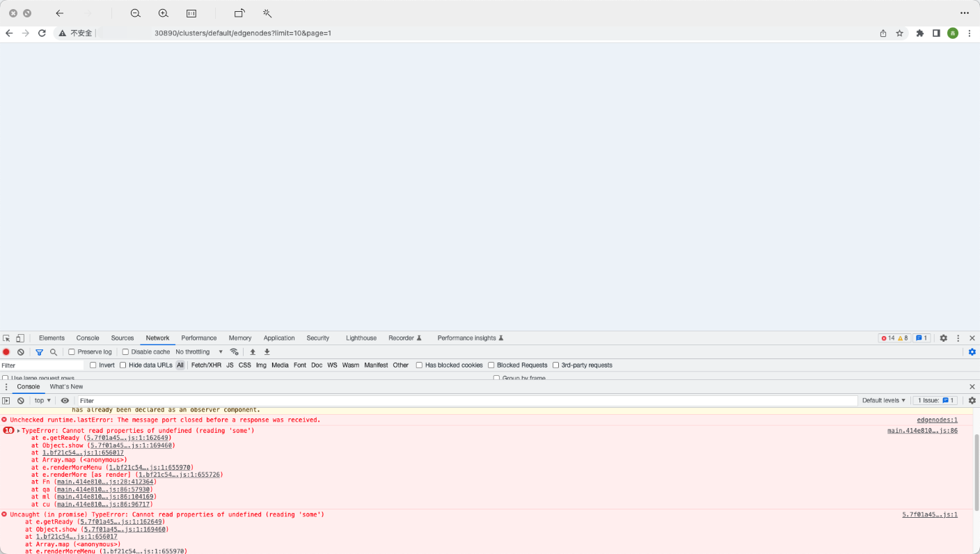Open edgenodes:1 source link

[x=937, y=420]
